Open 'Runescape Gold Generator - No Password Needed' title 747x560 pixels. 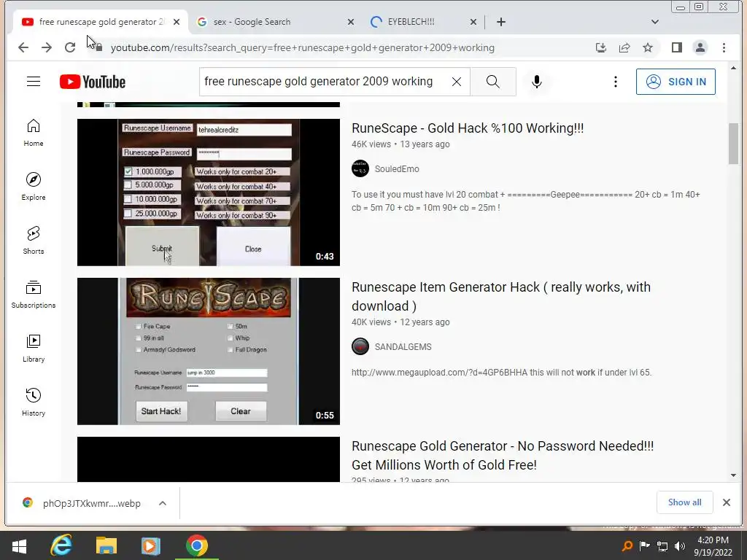click(503, 455)
